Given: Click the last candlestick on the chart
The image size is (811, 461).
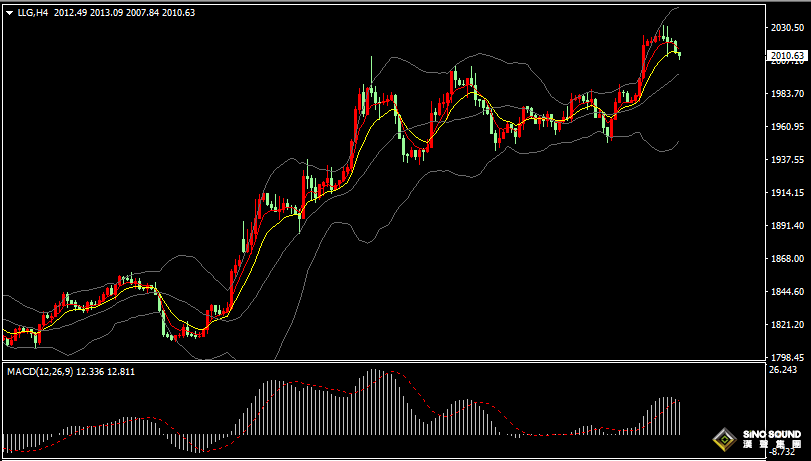Looking at the screenshot, I should (679, 53).
